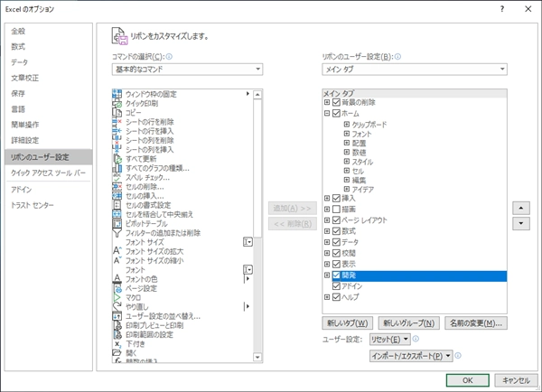Open クイック アクセス ツール バー category

click(x=48, y=173)
